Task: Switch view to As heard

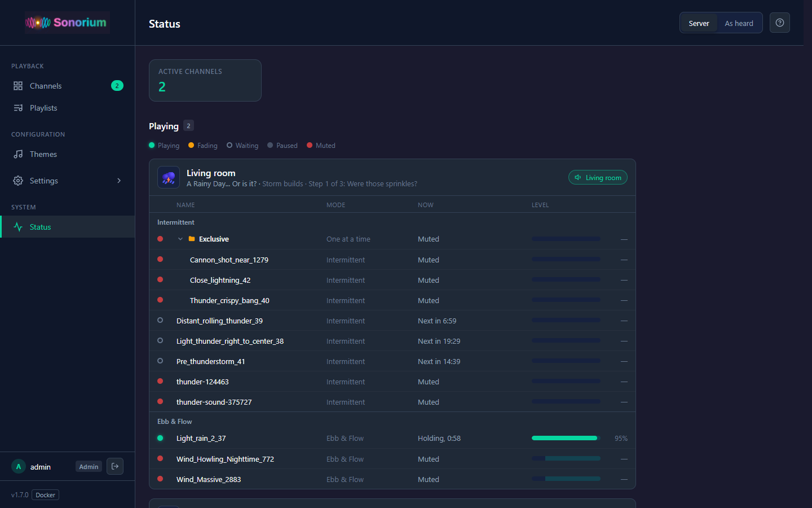Action: click(x=739, y=23)
